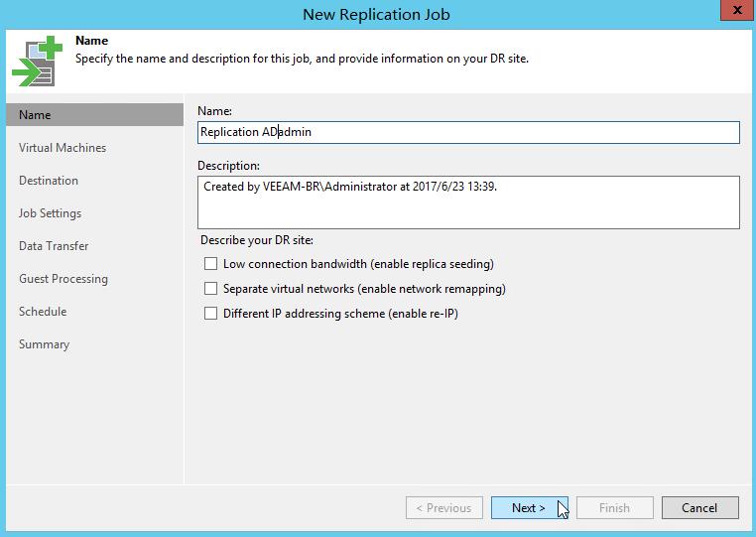Jump to the Summary step

(x=45, y=344)
